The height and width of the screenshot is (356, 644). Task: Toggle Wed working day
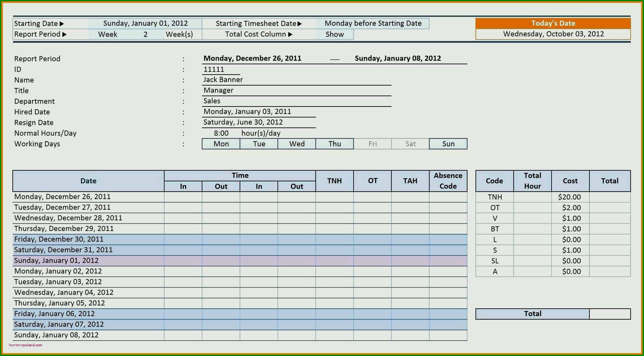pyautogui.click(x=297, y=144)
